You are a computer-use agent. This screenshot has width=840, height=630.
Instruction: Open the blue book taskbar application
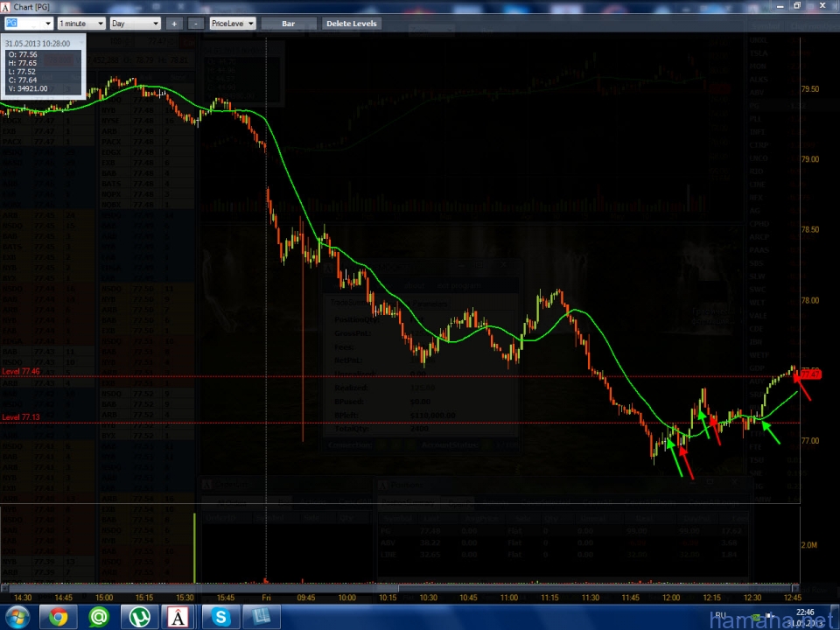[x=261, y=617]
